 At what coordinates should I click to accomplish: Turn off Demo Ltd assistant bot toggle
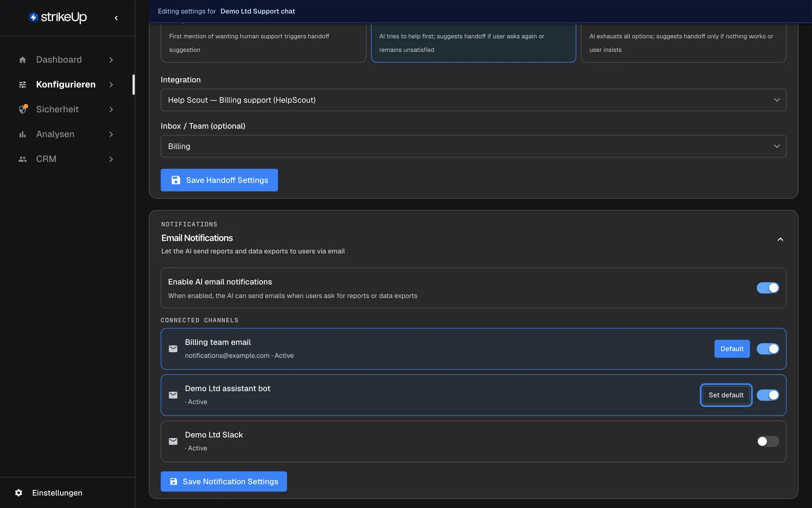click(x=768, y=395)
